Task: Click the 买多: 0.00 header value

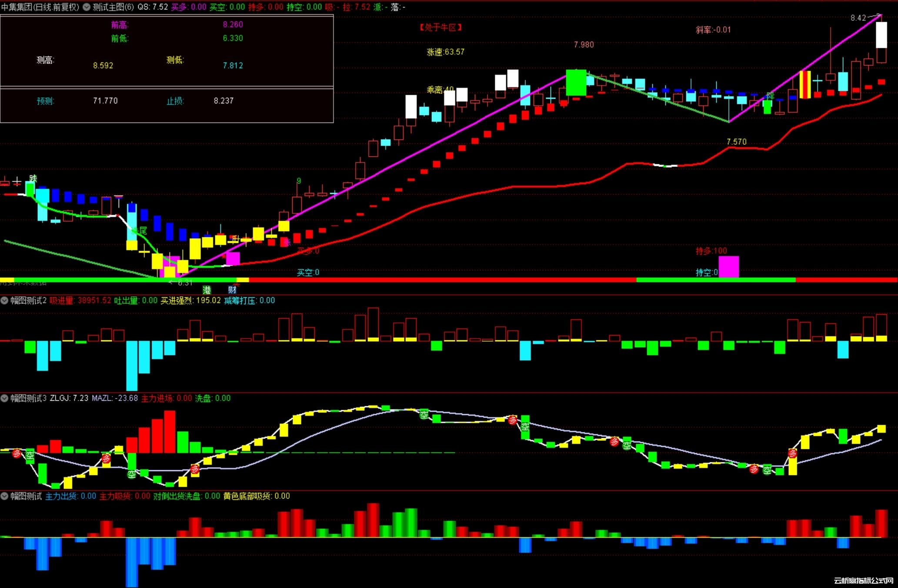Action: click(189, 7)
